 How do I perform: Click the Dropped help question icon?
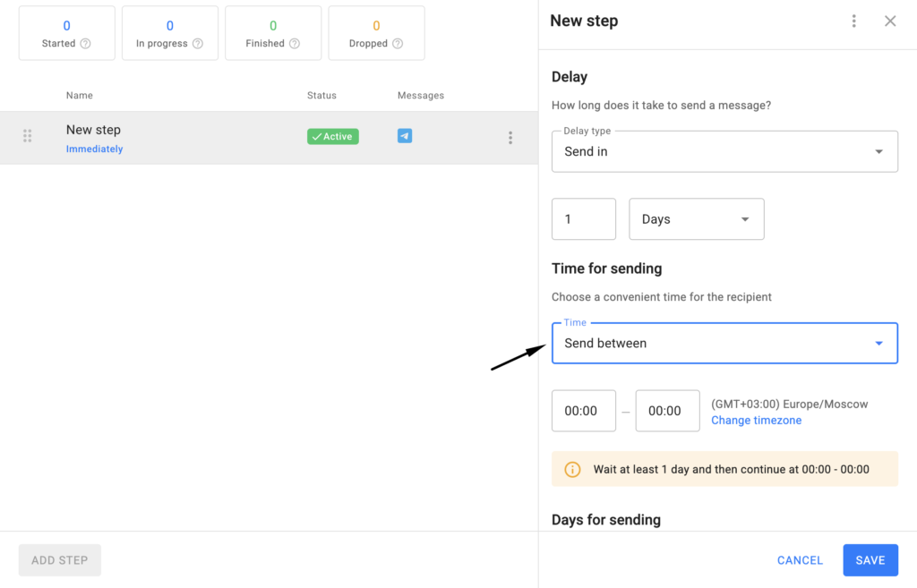point(398,44)
